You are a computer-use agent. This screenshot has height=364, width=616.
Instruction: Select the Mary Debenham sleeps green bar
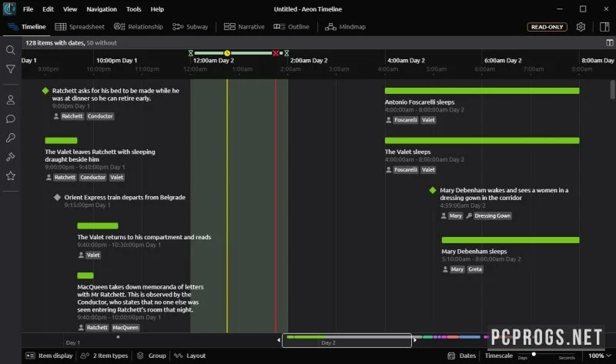pos(511,240)
